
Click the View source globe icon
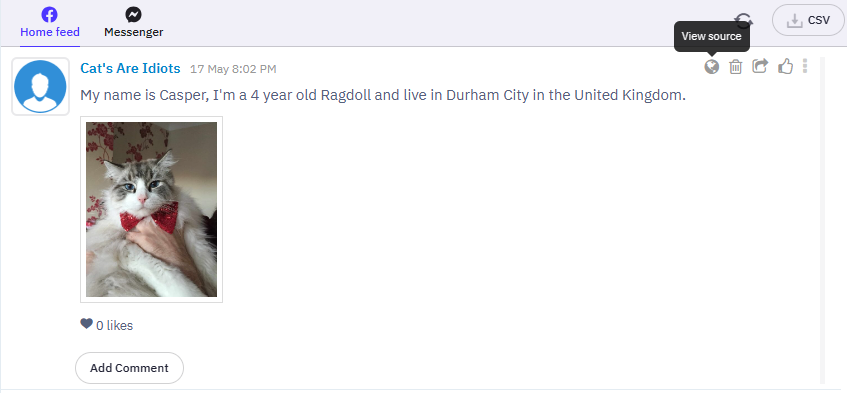click(x=712, y=66)
